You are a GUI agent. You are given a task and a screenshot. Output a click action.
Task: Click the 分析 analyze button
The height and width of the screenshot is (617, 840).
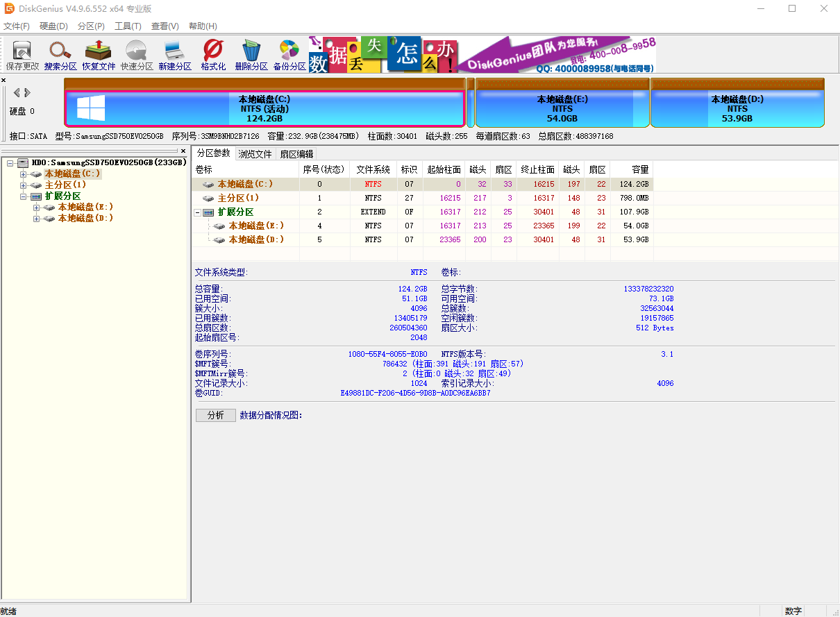tap(215, 415)
